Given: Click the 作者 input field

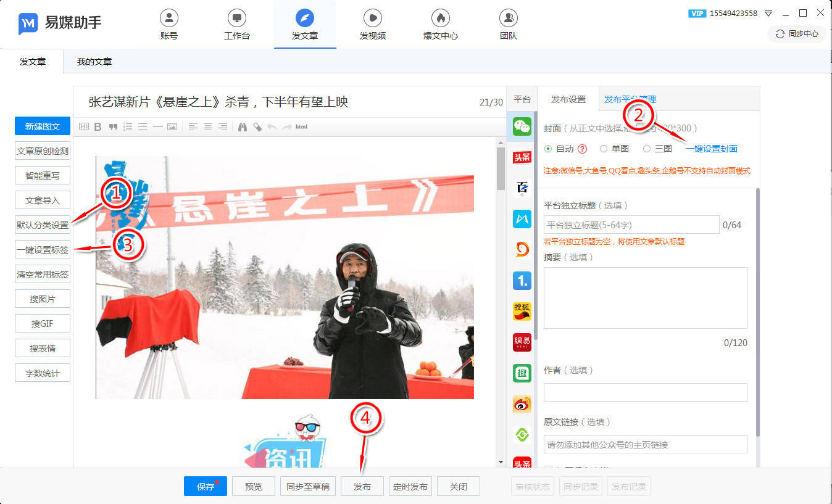Looking at the screenshot, I should tap(646, 392).
